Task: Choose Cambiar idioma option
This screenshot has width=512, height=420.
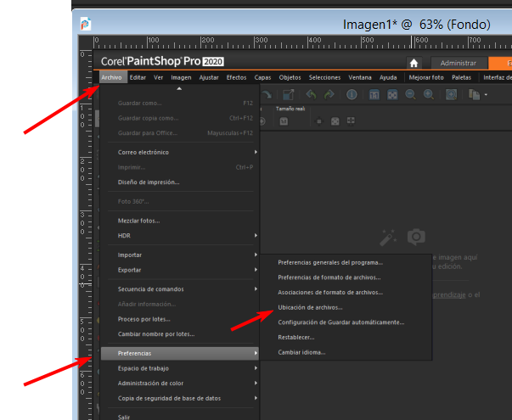Action: pyautogui.click(x=346, y=352)
